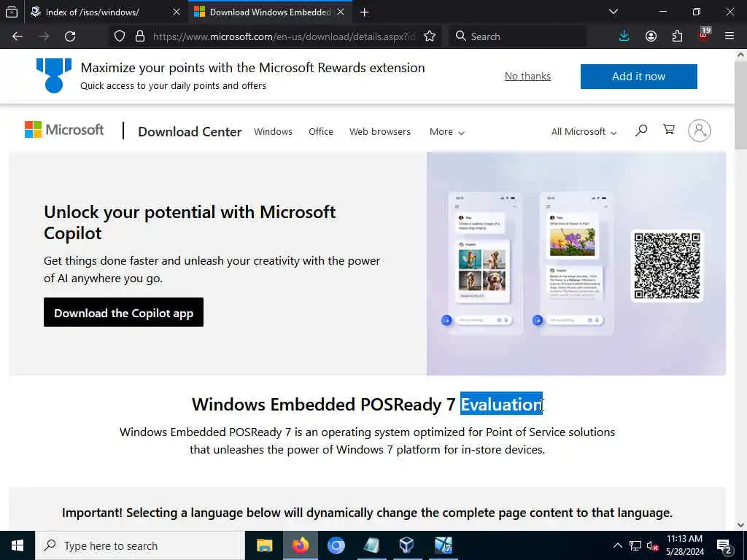This screenshot has width=747, height=560.
Task: Click the site security padlock icon
Action: click(x=139, y=36)
